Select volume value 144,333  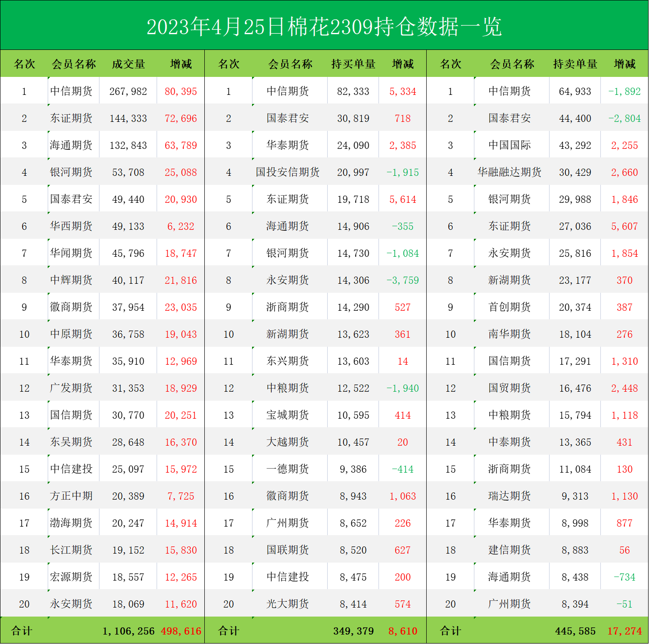point(128,118)
